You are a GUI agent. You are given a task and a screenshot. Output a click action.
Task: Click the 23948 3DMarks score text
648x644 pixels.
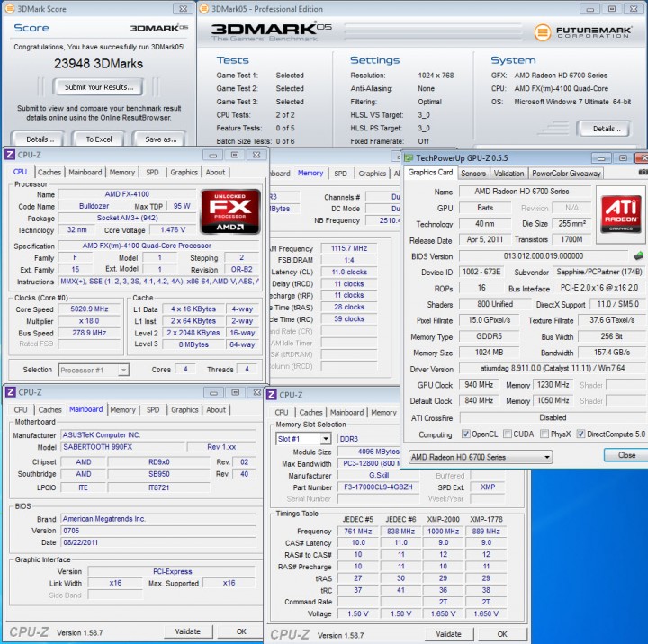point(98,64)
